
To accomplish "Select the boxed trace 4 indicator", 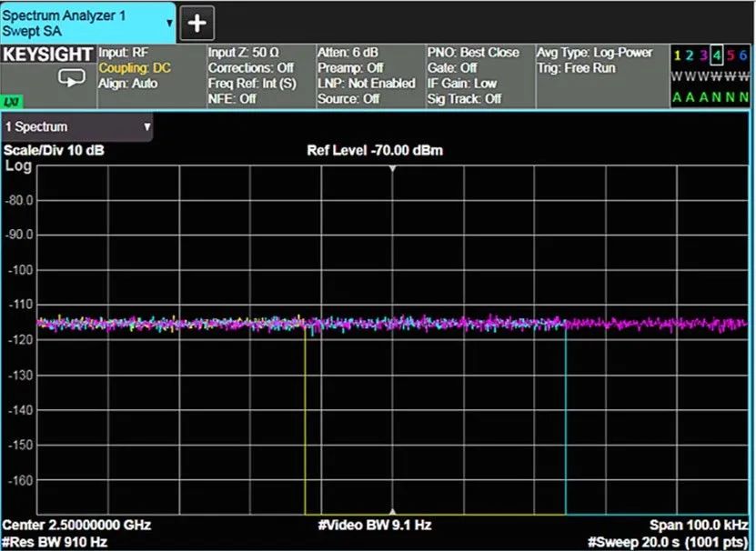I will tap(718, 56).
